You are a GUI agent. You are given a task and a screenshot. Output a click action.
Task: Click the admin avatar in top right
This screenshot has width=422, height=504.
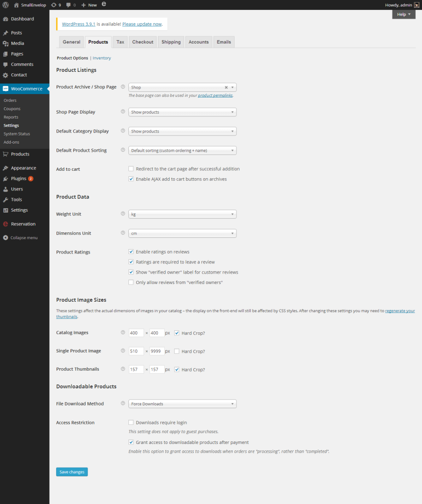tap(417, 5)
